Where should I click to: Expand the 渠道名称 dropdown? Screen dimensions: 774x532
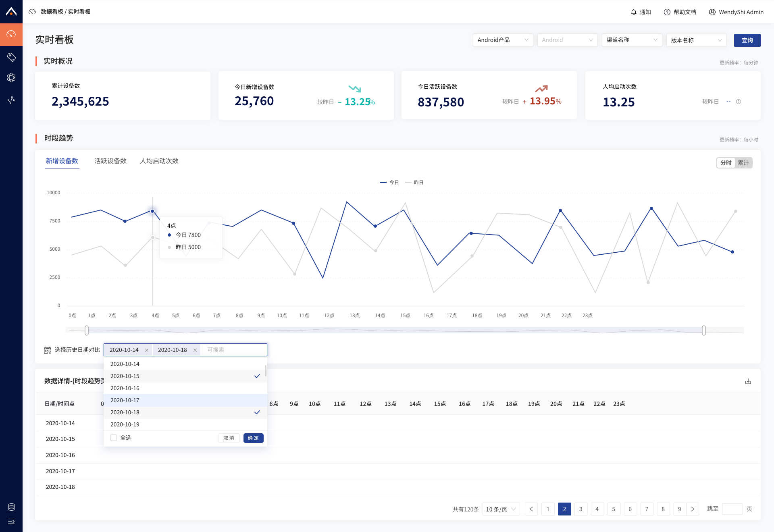coord(632,40)
